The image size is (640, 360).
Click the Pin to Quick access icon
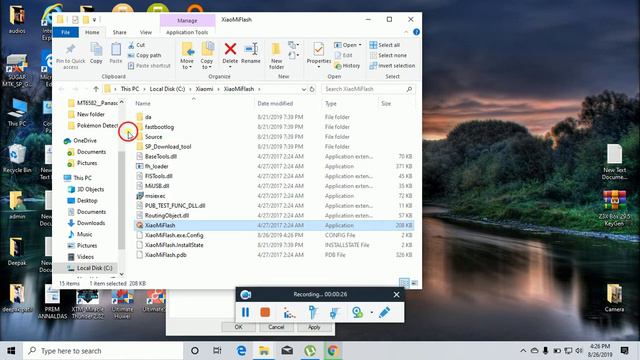pyautogui.click(x=70, y=56)
